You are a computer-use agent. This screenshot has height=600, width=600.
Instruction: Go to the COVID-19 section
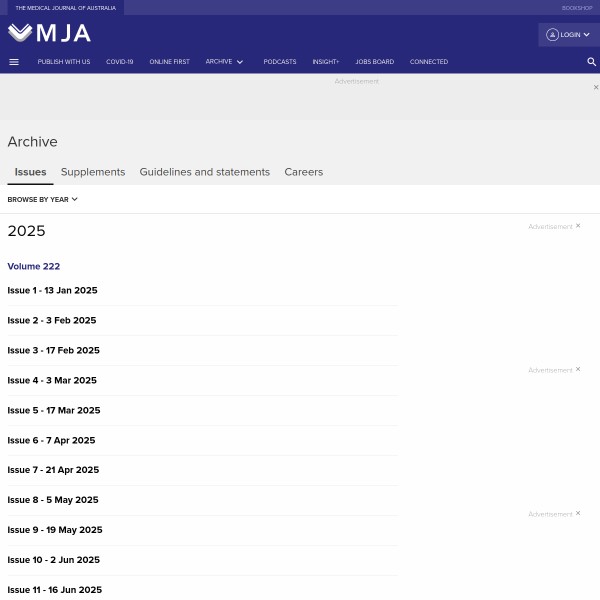click(x=119, y=62)
